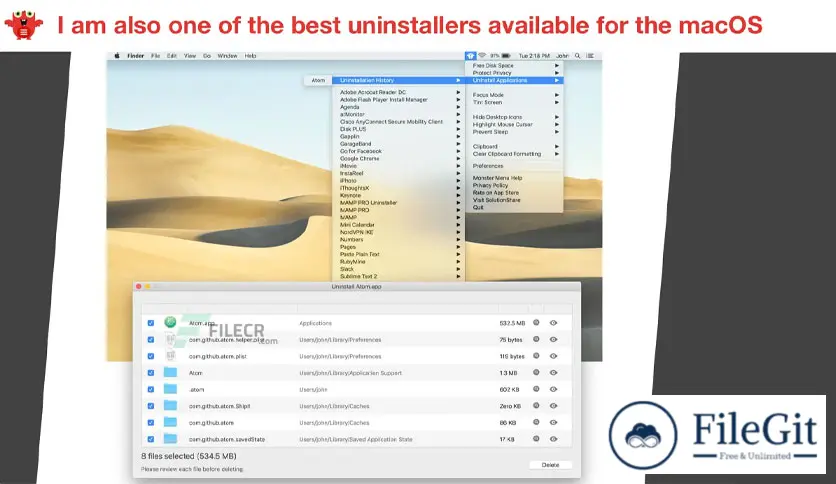836x484 pixels.
Task: Open the Notification Center list icon
Action: pyautogui.click(x=590, y=55)
